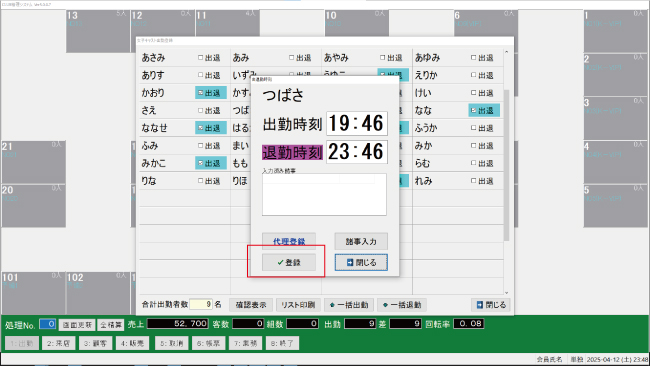Click the 確認表示 button
The image size is (650, 366).
coord(251,305)
